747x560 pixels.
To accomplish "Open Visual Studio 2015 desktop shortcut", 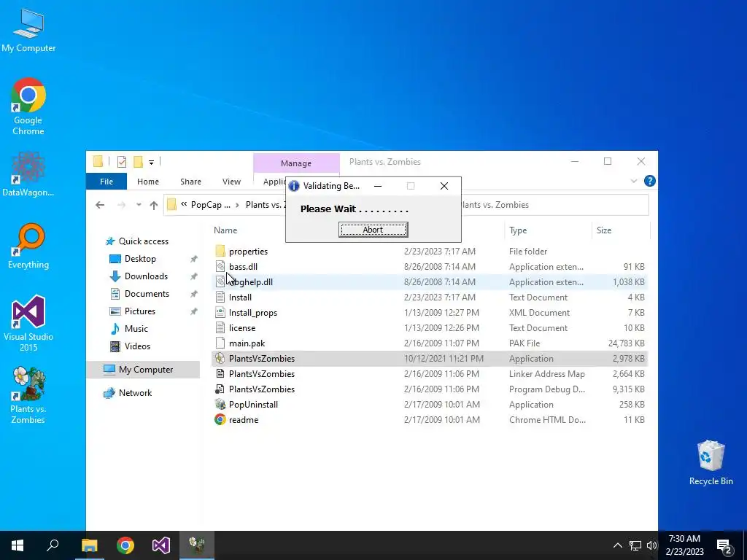I will pos(28,324).
